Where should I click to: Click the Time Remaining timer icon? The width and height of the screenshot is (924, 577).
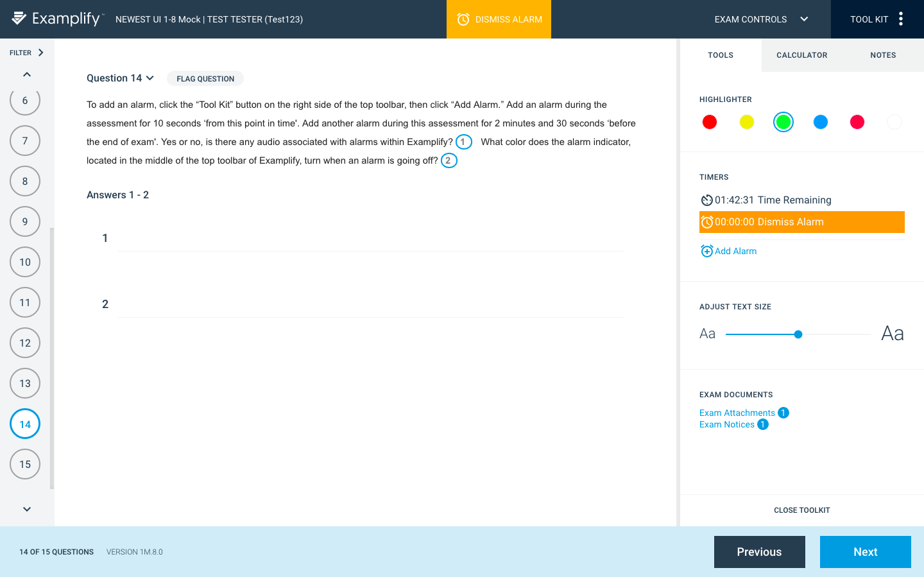pyautogui.click(x=706, y=200)
